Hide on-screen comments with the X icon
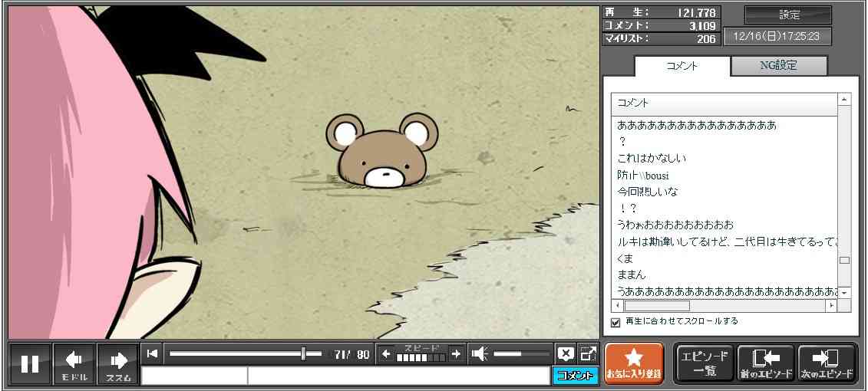This screenshot has width=868, height=391. point(566,353)
